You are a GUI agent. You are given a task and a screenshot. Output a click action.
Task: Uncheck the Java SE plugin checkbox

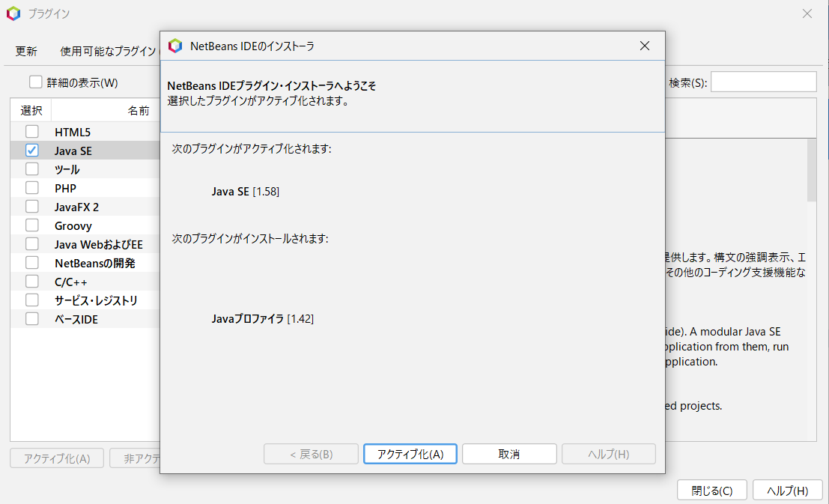click(31, 151)
